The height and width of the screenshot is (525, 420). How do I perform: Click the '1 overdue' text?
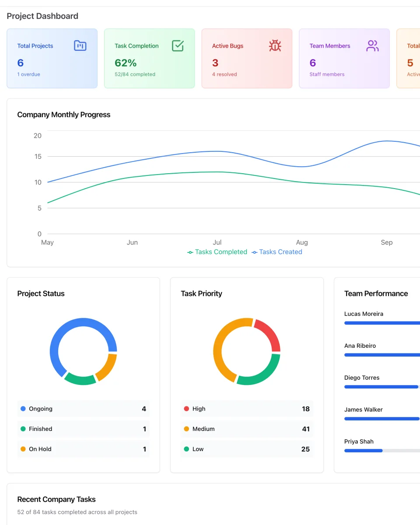[x=29, y=74]
